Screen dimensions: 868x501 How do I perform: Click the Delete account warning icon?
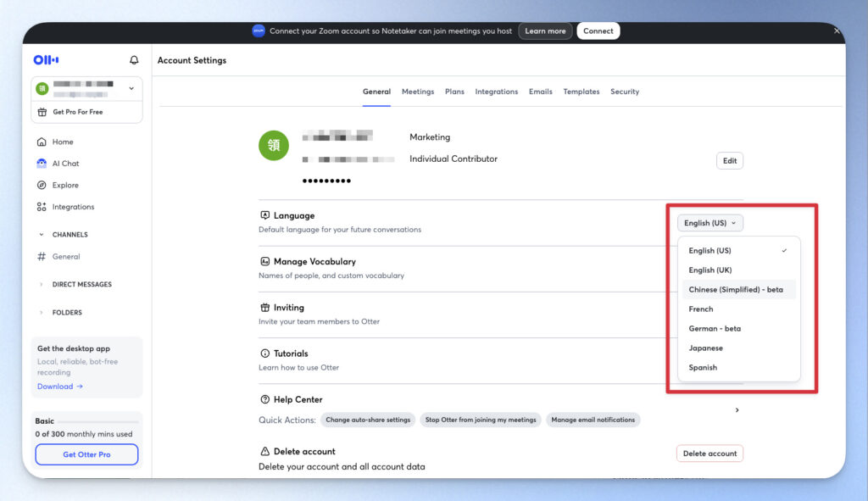point(264,451)
